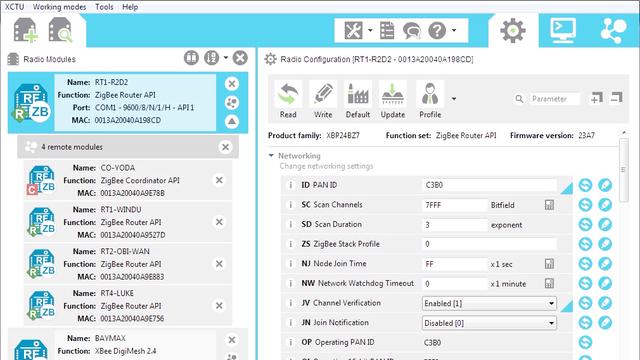Viewport: 640px width, 360px height.
Task: Collapse RT1-R2D2 remote modules arrow
Action: click(232, 121)
